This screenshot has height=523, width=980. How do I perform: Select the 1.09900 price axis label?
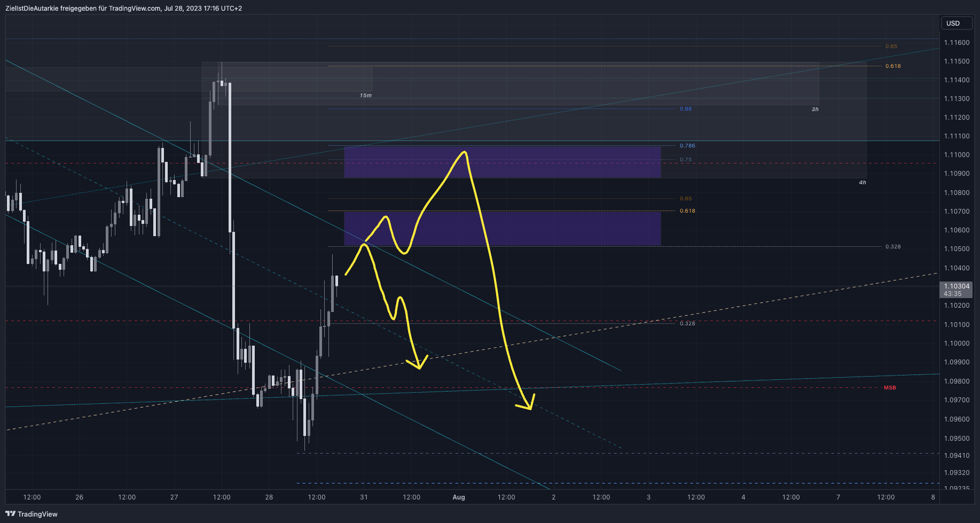pyautogui.click(x=957, y=362)
